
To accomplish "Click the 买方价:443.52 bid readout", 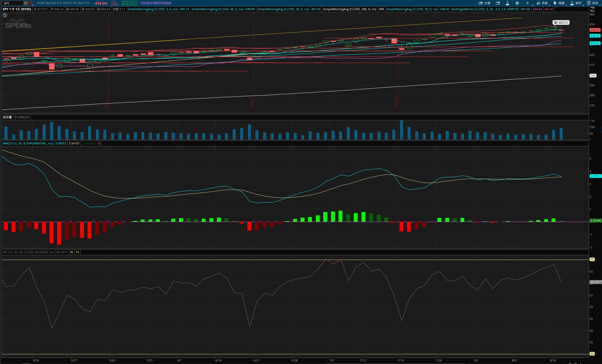I will 129,2.
